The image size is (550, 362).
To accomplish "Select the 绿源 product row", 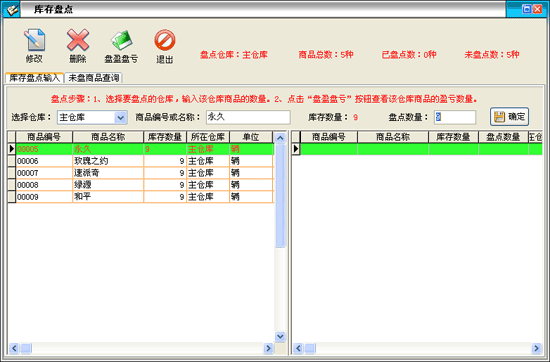I will (x=140, y=185).
